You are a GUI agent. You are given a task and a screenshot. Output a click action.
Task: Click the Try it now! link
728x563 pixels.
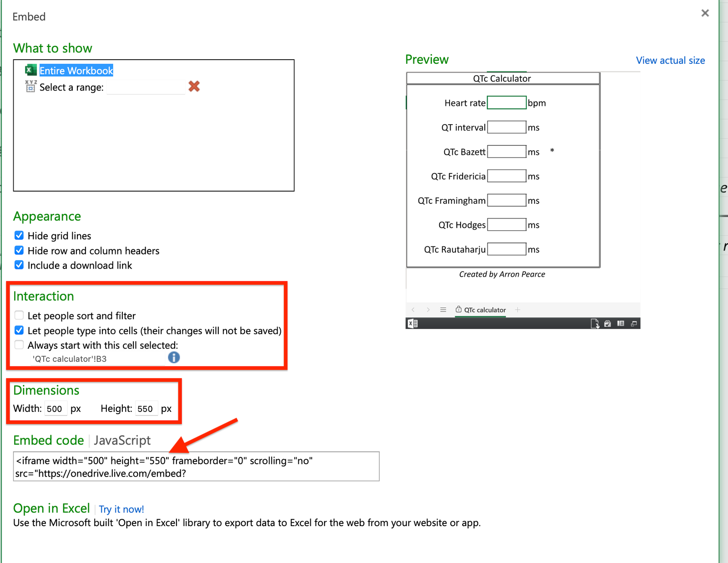pos(121,509)
